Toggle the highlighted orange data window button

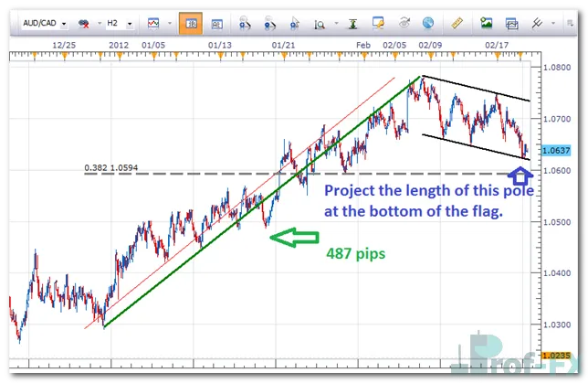tap(191, 22)
